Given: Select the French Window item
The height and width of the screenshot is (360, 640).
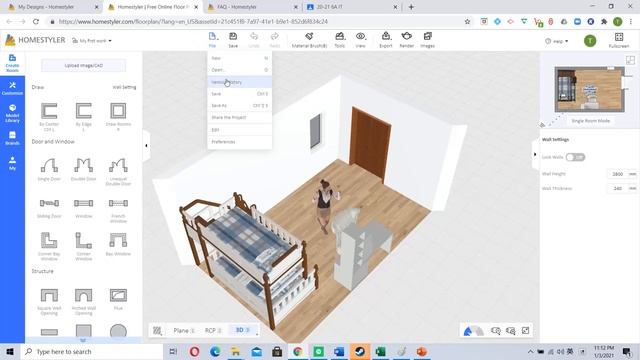Looking at the screenshot, I should coord(118,210).
